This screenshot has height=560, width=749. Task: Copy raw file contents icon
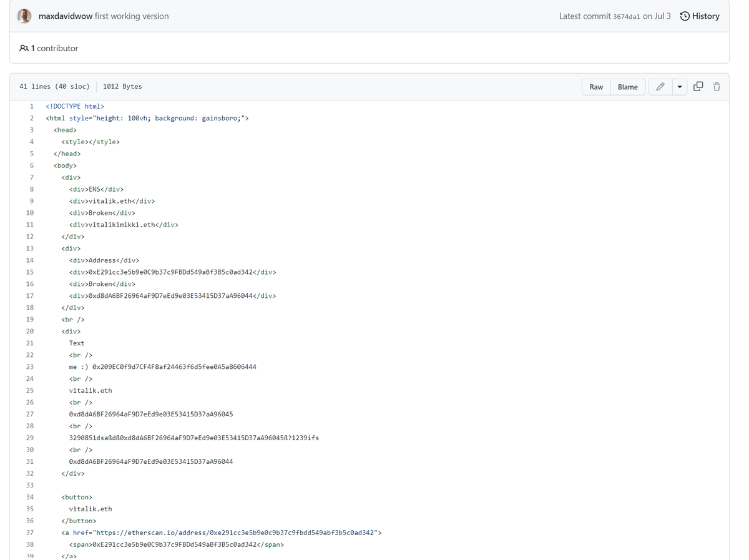coord(698,87)
